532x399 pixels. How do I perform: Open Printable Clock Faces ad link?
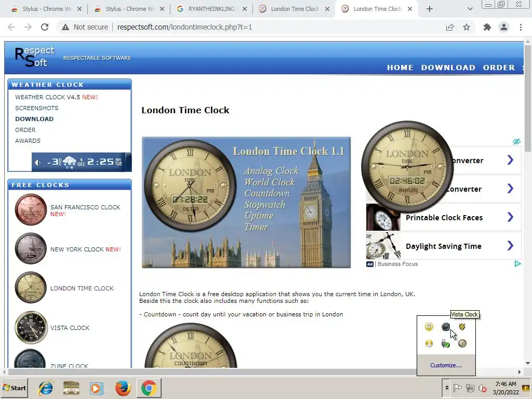click(444, 218)
